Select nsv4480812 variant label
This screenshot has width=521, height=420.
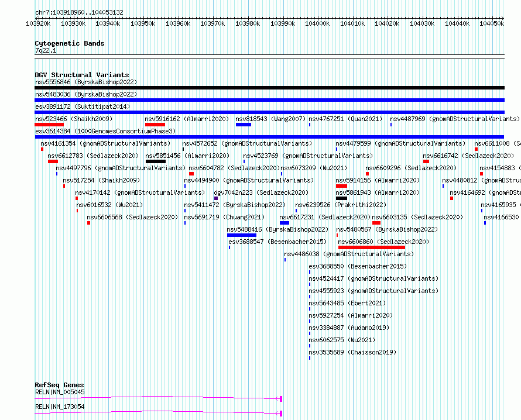pyautogui.click(x=481, y=180)
